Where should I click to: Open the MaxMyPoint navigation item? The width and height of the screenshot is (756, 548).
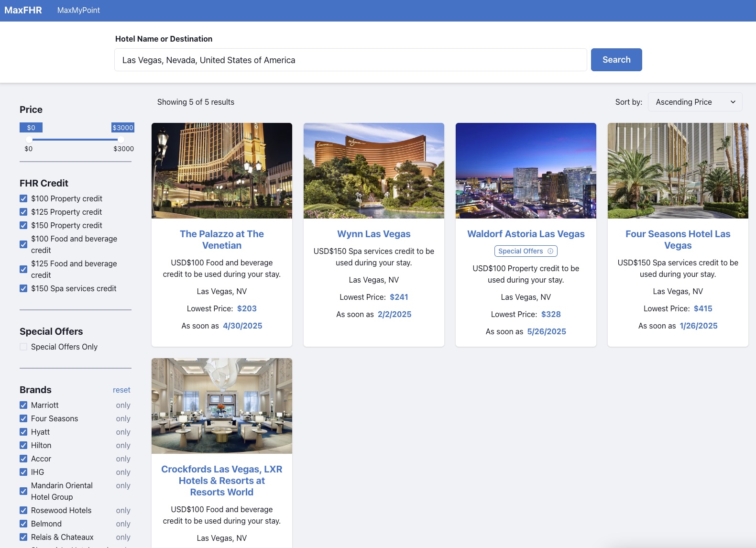78,10
